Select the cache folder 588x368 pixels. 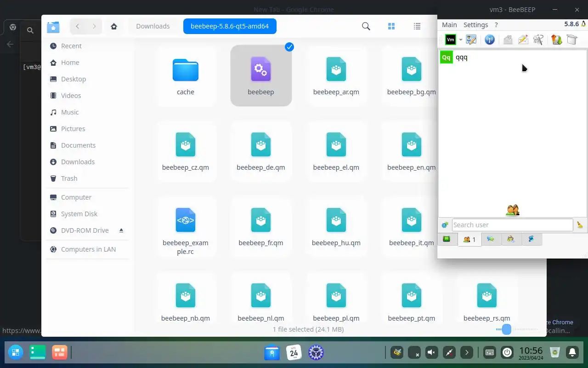coord(186,76)
